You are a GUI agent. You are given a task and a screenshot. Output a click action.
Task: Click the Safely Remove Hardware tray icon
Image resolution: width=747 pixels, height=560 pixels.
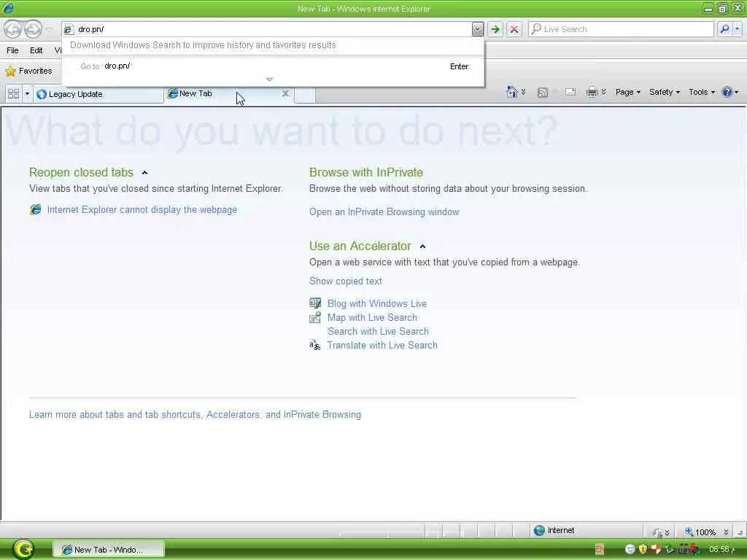670,549
